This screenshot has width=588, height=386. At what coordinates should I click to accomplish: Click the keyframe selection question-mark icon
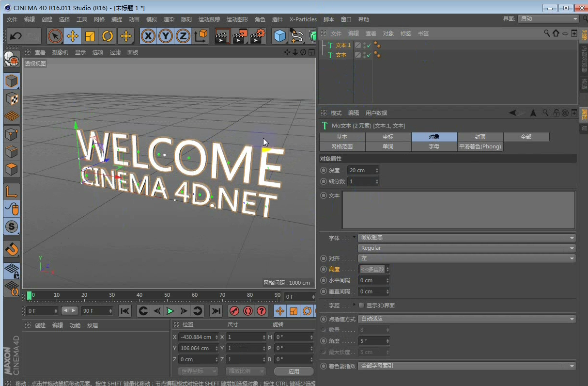pyautogui.click(x=262, y=311)
